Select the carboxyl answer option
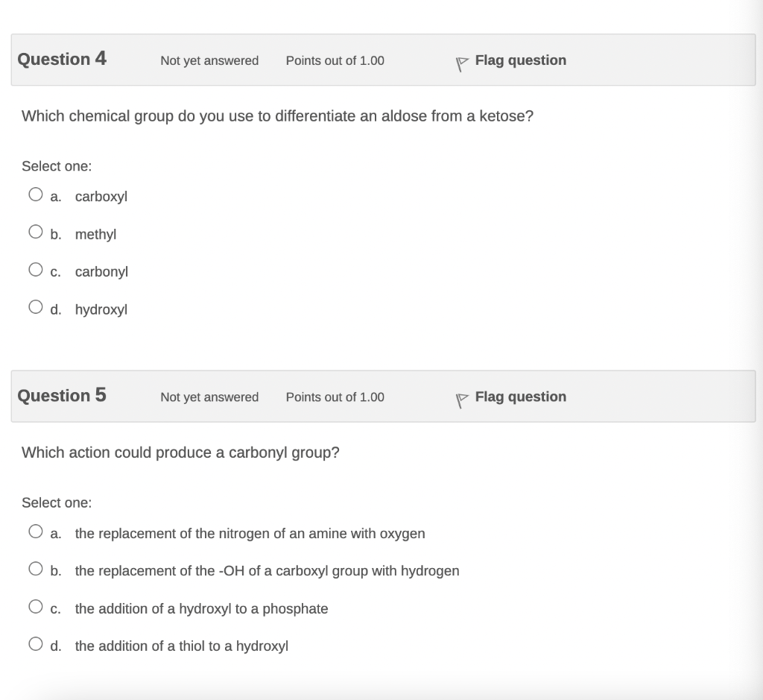Viewport: 763px width, 700px height. tap(36, 195)
